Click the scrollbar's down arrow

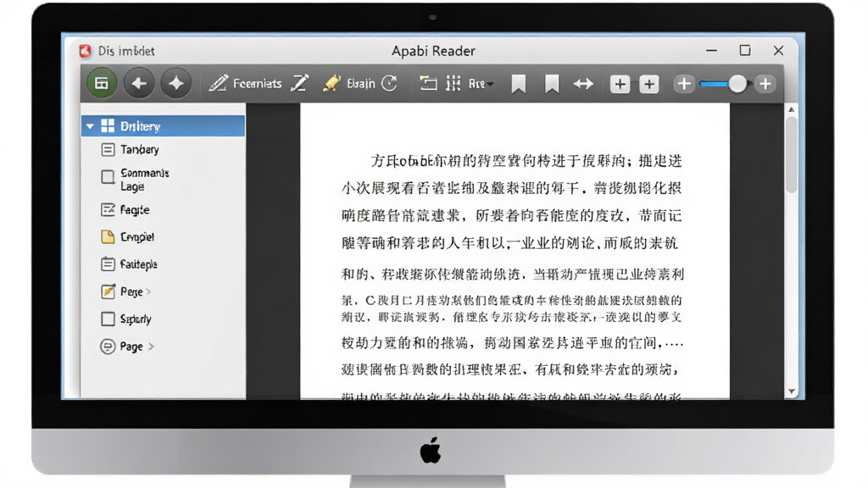(792, 391)
